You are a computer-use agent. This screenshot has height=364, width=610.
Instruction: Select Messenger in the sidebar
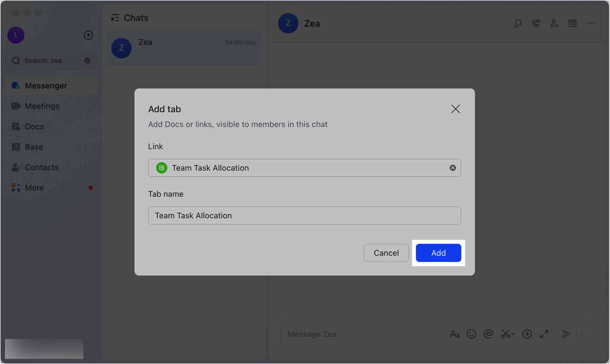click(46, 86)
